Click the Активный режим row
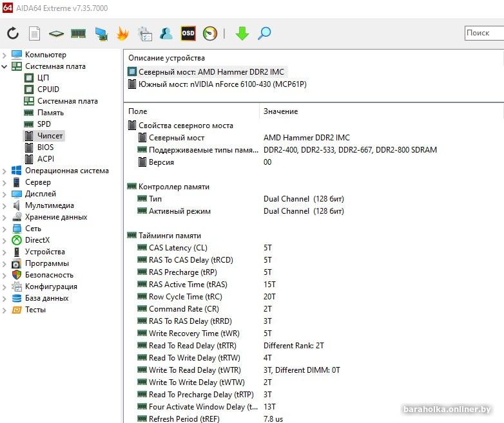504x423 pixels. pos(180,211)
